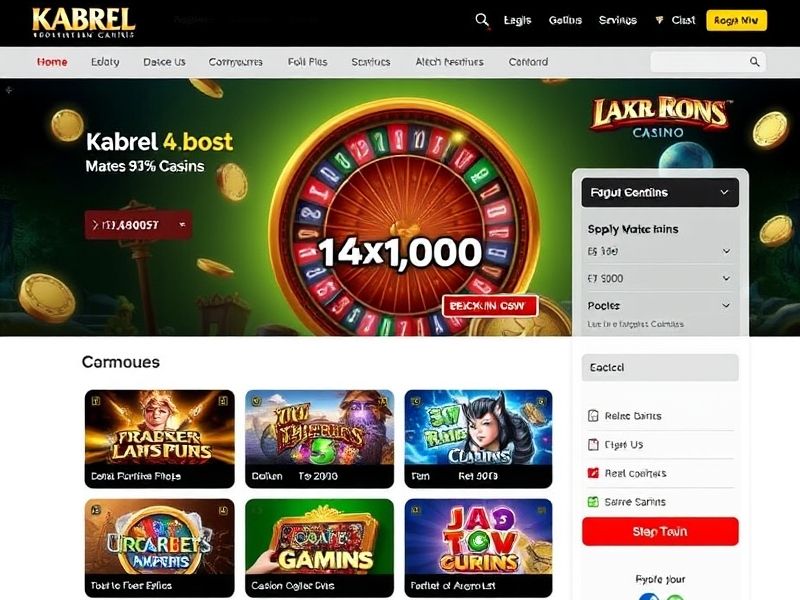Click the clipboard icon next to Figrt Us
Viewport: 800px width, 600px height.
pos(593,444)
